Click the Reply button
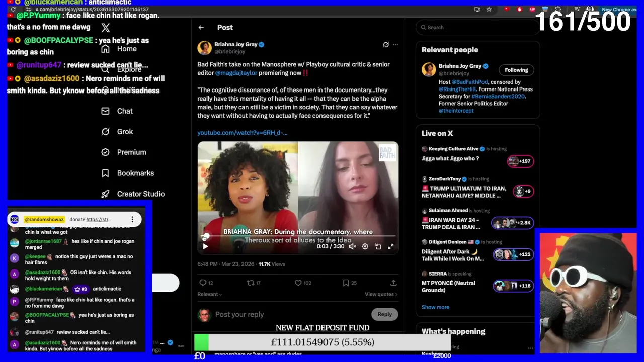The width and height of the screenshot is (644, 362). 384,314
